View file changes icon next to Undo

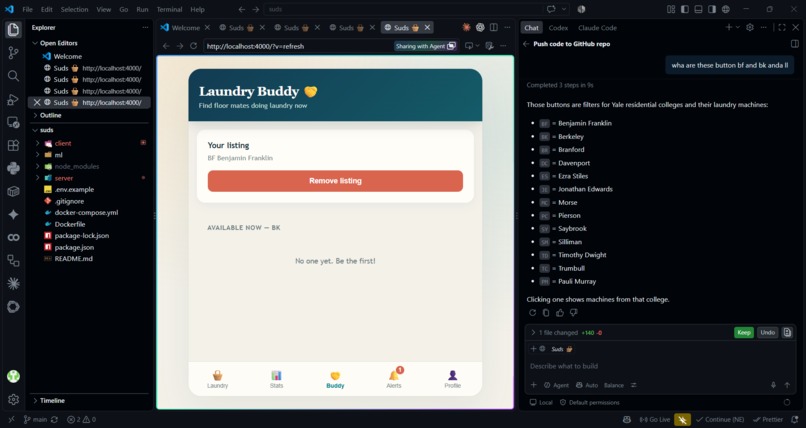(787, 332)
